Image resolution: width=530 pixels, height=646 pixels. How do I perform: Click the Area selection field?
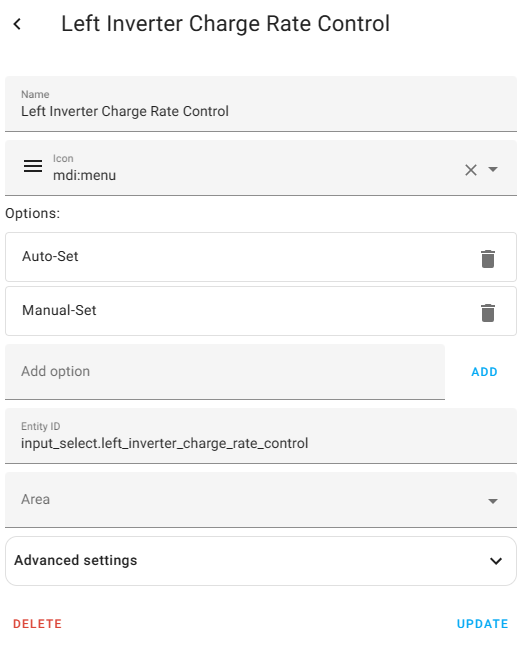tap(261, 500)
